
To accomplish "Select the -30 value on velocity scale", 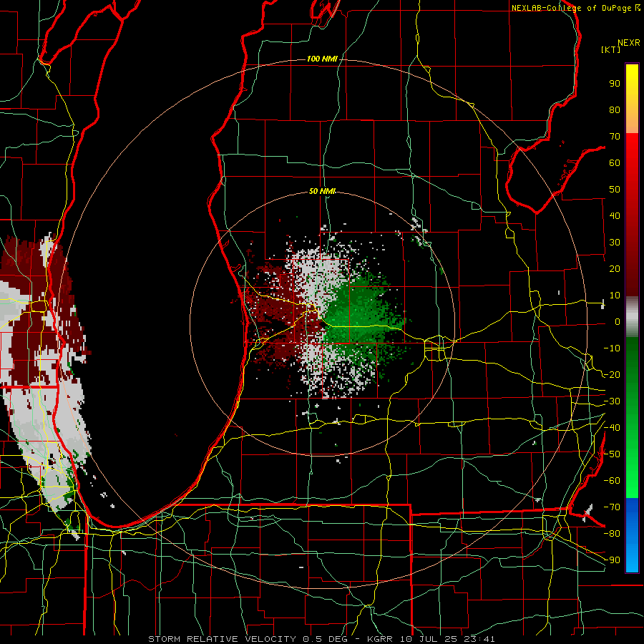I will coord(612,401).
